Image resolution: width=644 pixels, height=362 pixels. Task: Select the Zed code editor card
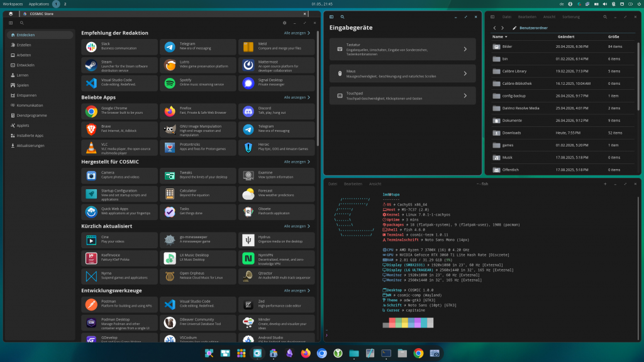[277, 304]
